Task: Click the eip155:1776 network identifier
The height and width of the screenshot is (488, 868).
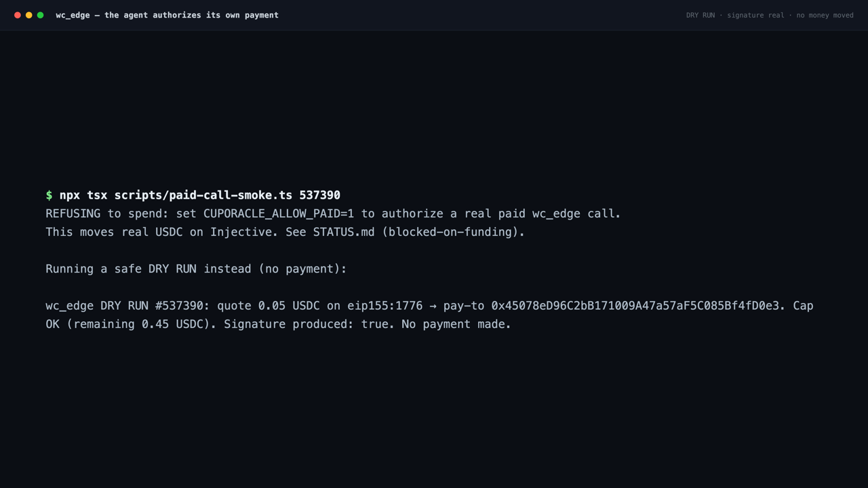Action: coord(384,306)
